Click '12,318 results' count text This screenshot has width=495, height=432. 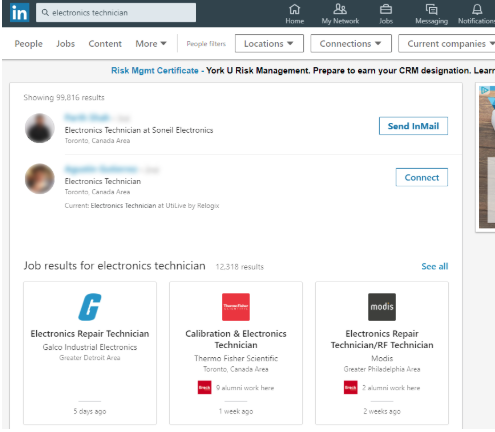(240, 267)
